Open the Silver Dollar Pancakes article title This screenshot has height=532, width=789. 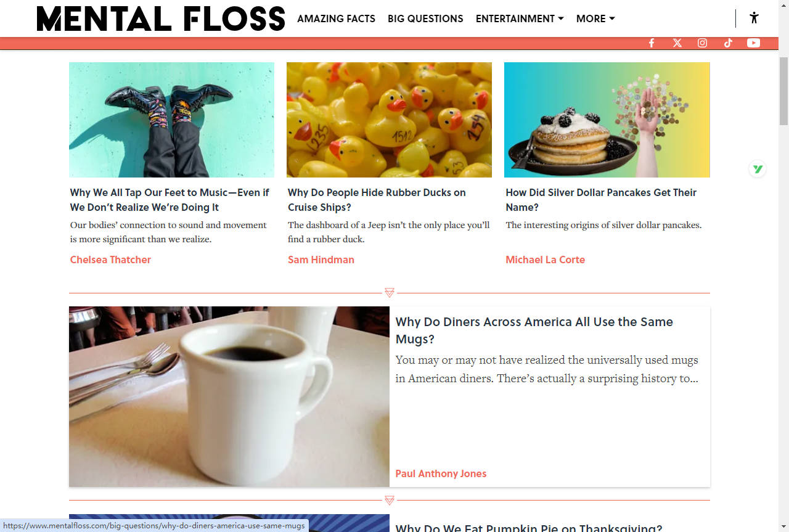[601, 200]
